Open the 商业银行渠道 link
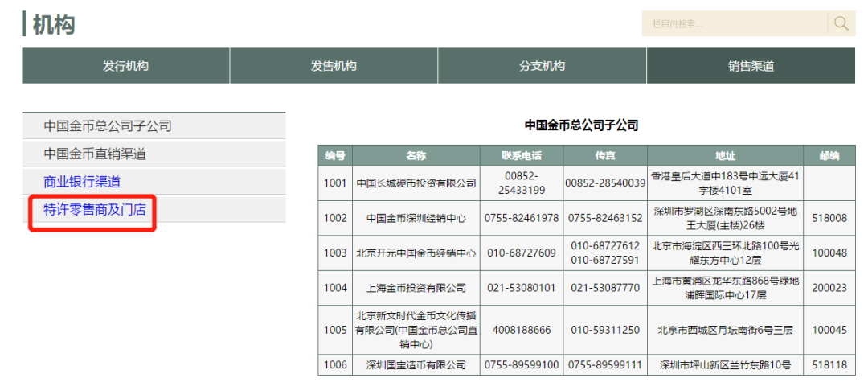Viewport: 868px width, 382px height. pos(82,182)
